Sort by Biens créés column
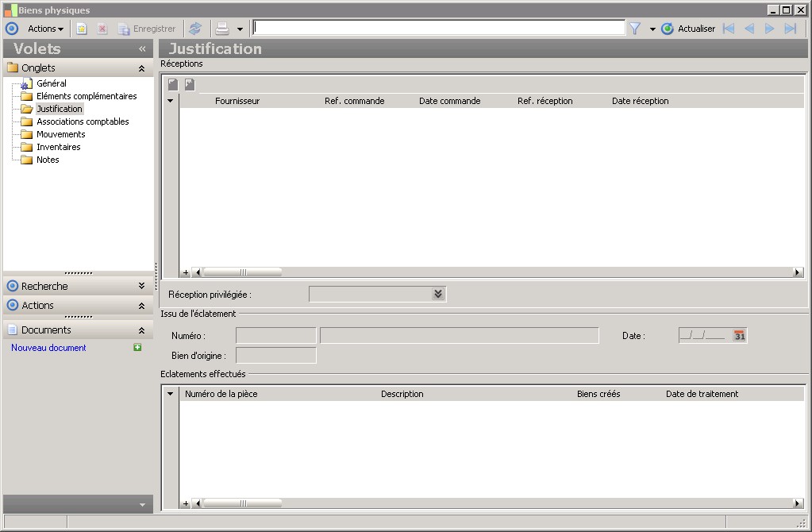The image size is (812, 532). point(598,394)
